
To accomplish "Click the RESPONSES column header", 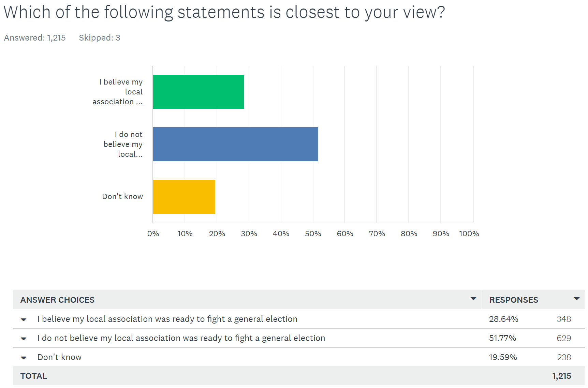I will (x=513, y=300).
